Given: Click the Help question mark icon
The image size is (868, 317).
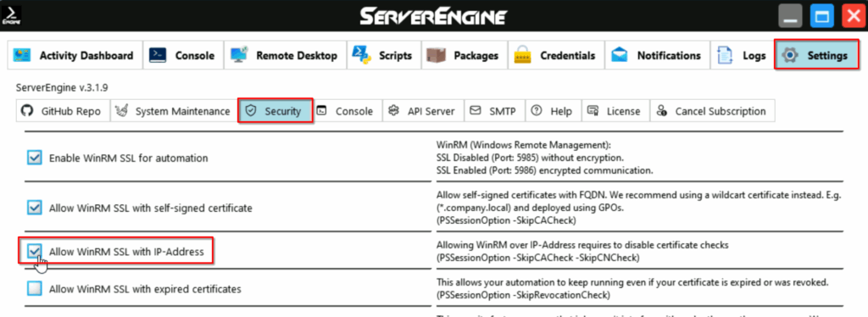Looking at the screenshot, I should 536,111.
